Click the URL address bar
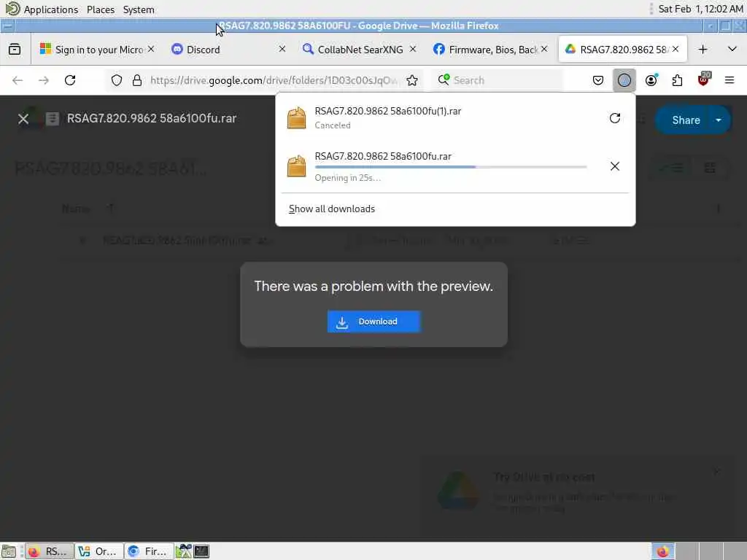The image size is (747, 560). pos(274,80)
